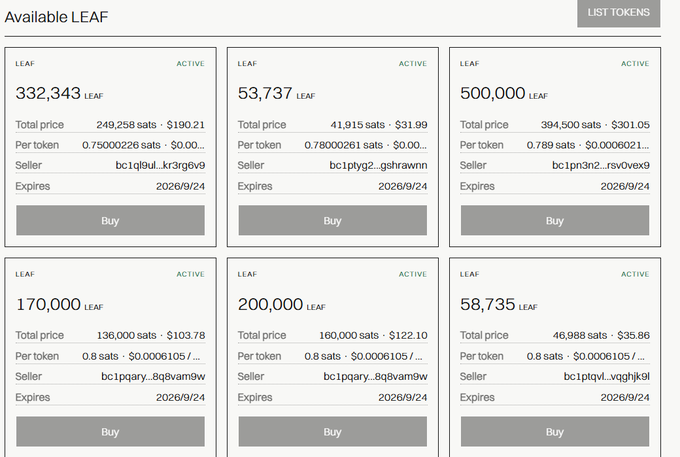
Task: Buy the 500,000 LEAF listing
Action: coord(555,221)
